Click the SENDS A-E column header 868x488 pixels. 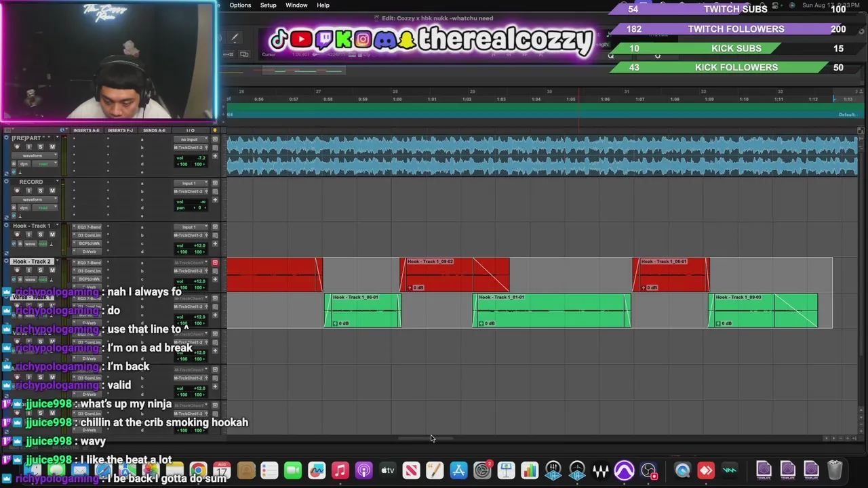click(x=154, y=130)
